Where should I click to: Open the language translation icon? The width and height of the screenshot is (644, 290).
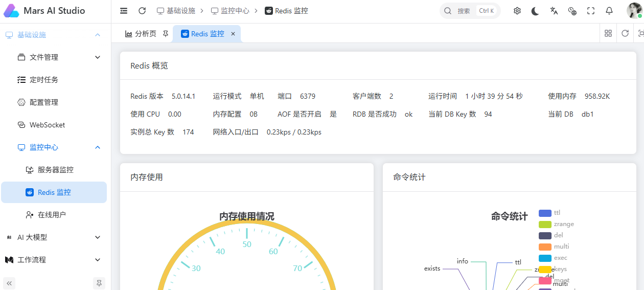point(554,11)
